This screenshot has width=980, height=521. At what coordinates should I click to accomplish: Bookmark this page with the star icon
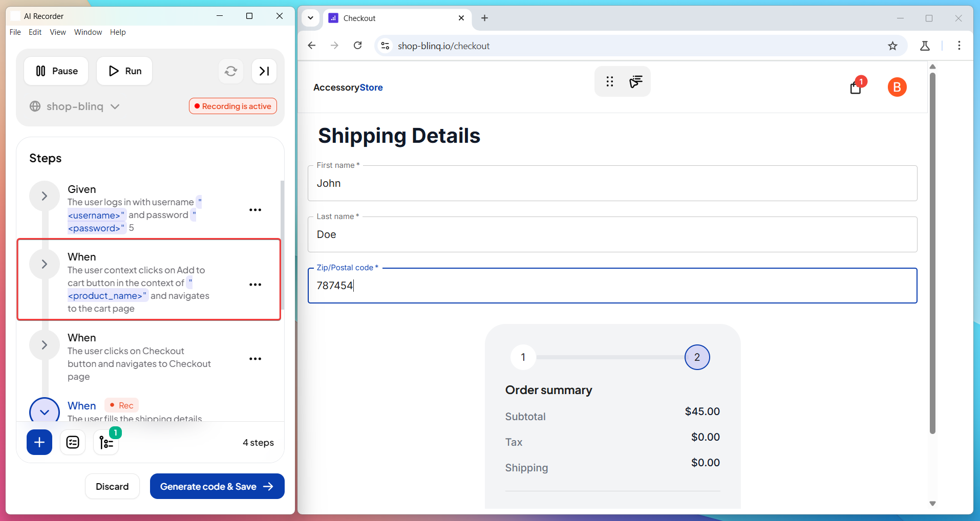892,46
